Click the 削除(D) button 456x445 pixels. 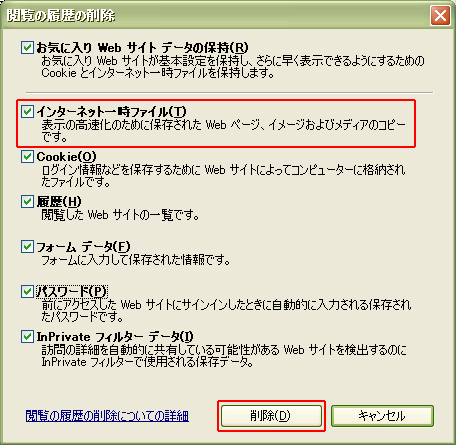(271, 416)
